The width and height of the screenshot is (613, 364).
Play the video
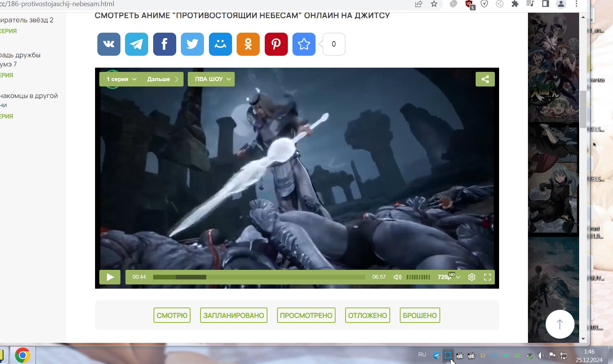(110, 277)
